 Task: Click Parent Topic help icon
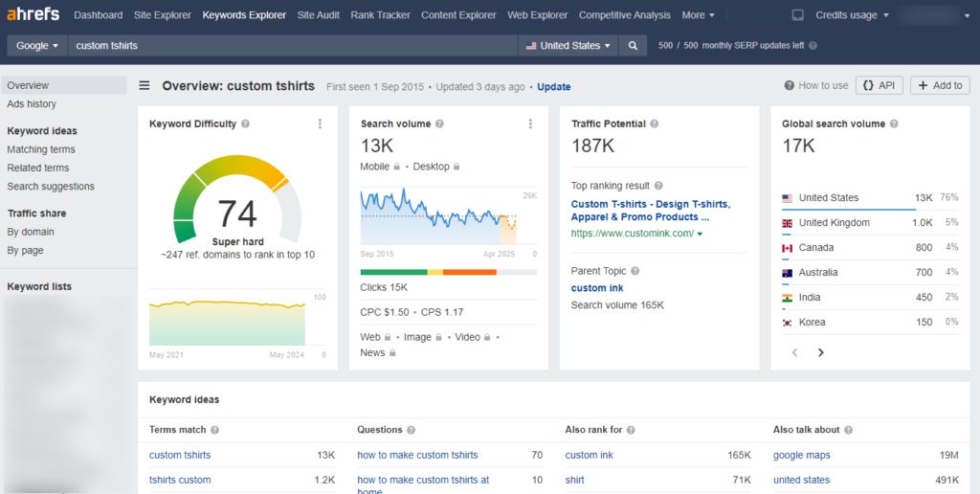(x=635, y=271)
